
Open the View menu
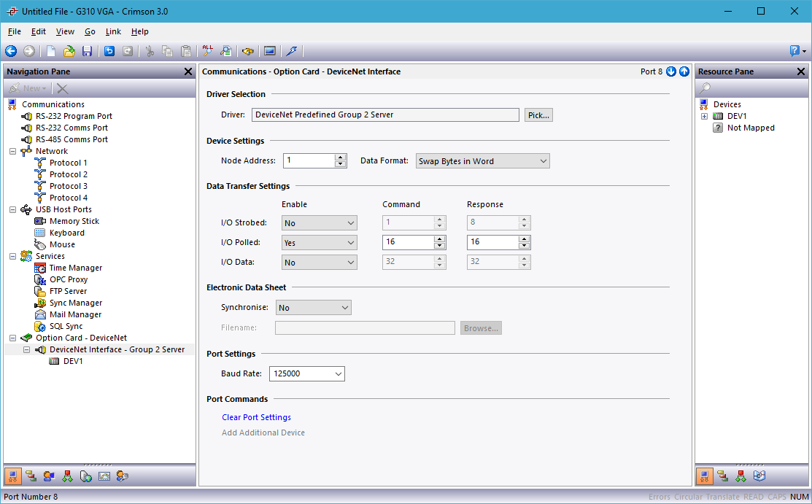point(65,31)
